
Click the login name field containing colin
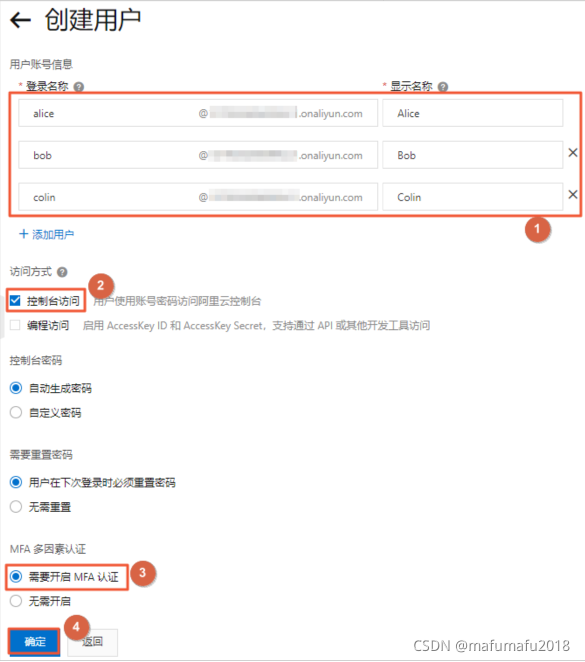(x=198, y=197)
